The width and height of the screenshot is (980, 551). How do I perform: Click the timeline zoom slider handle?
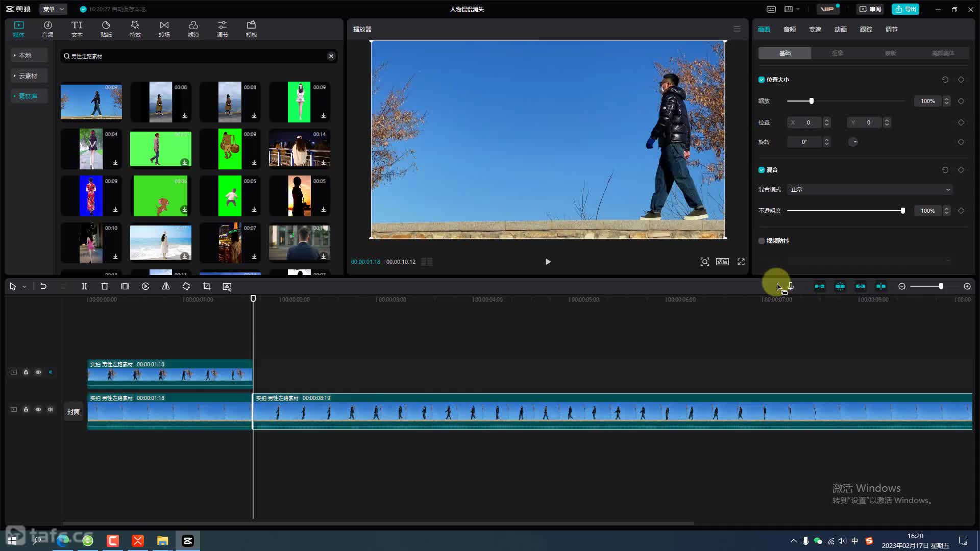941,287
